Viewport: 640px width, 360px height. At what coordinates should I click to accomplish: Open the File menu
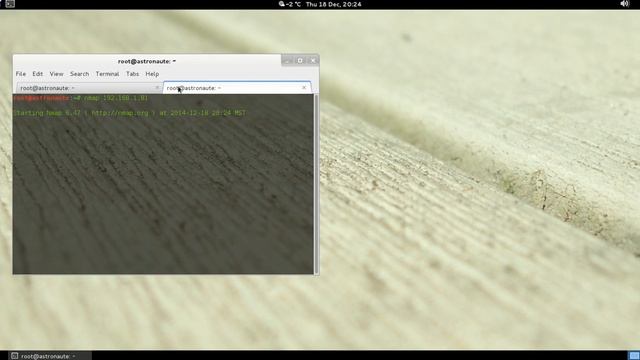[21, 74]
